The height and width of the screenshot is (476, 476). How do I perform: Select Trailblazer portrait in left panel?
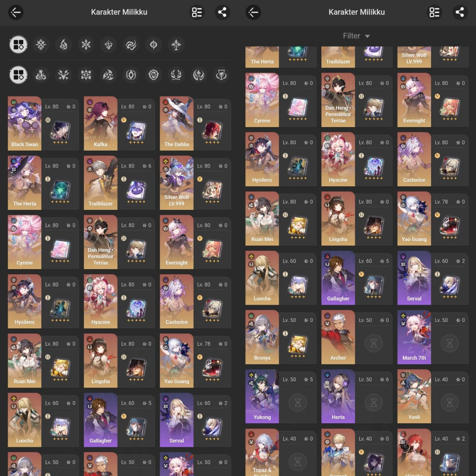[x=100, y=183]
